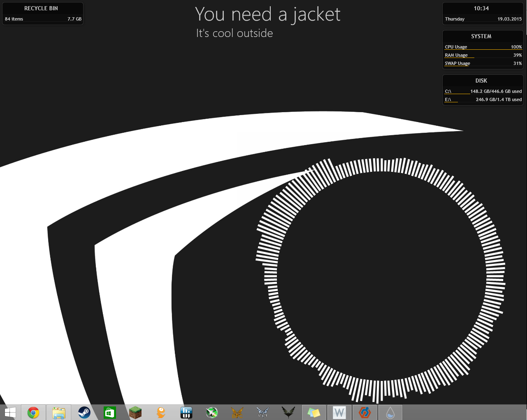Image resolution: width=527 pixels, height=420 pixels.
Task: Open the orange character app icon
Action: click(161, 413)
